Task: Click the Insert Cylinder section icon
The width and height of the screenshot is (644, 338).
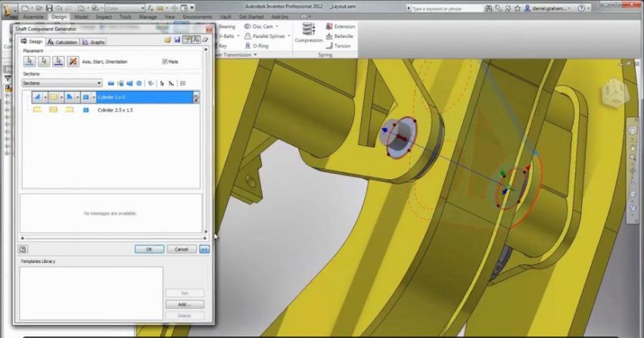Action: (x=111, y=83)
